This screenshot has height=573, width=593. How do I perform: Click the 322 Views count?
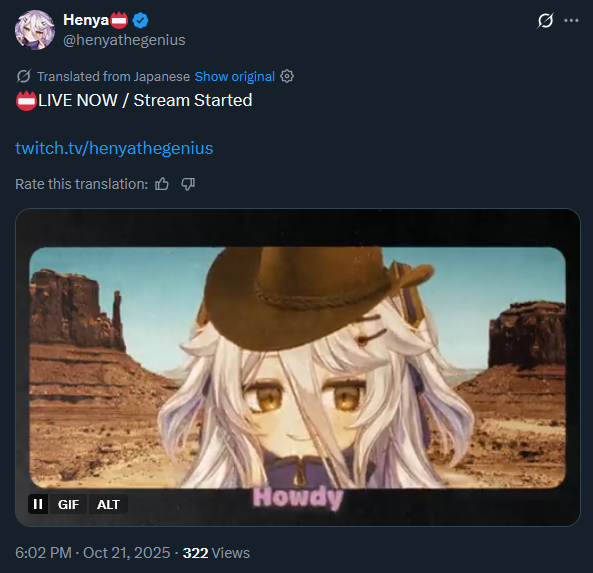pyautogui.click(x=216, y=553)
